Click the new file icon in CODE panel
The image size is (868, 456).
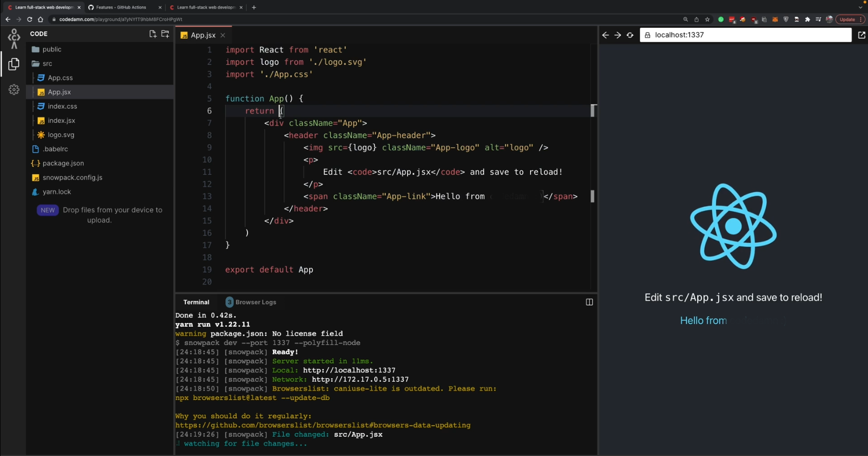(153, 34)
